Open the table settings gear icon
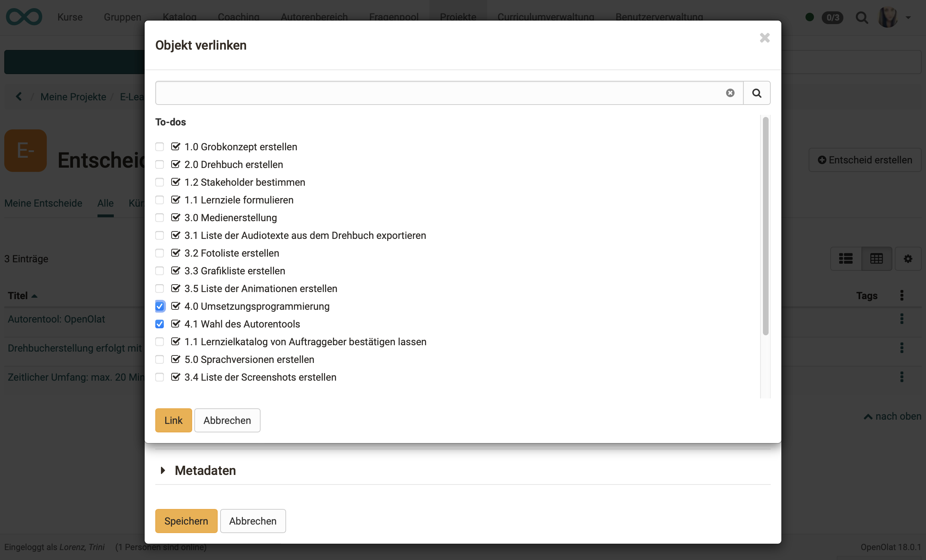Image resolution: width=926 pixels, height=560 pixels. [908, 259]
